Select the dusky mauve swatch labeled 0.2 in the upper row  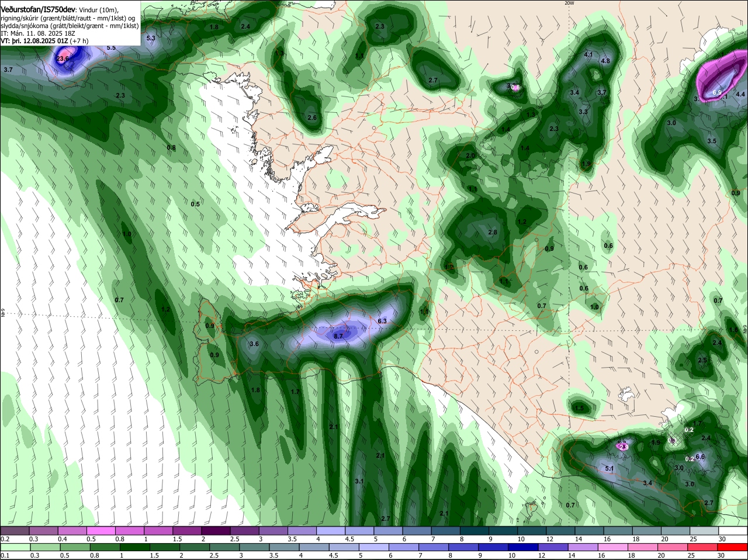pos(14,530)
